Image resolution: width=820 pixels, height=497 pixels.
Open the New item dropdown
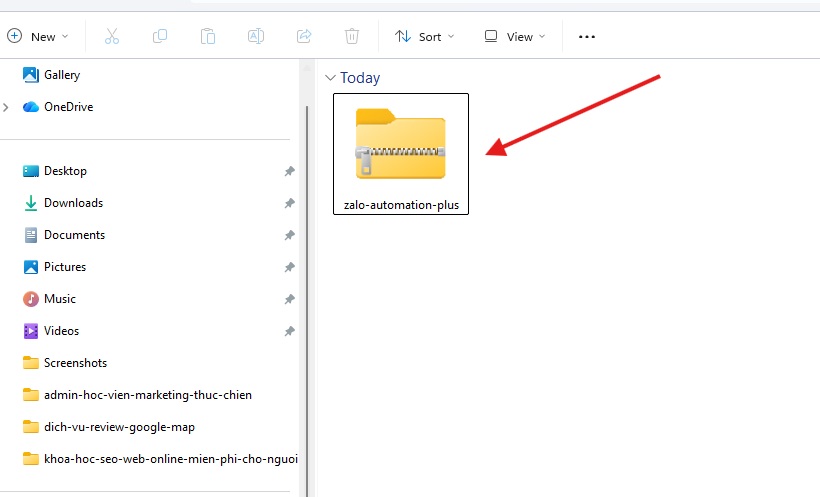(x=37, y=37)
